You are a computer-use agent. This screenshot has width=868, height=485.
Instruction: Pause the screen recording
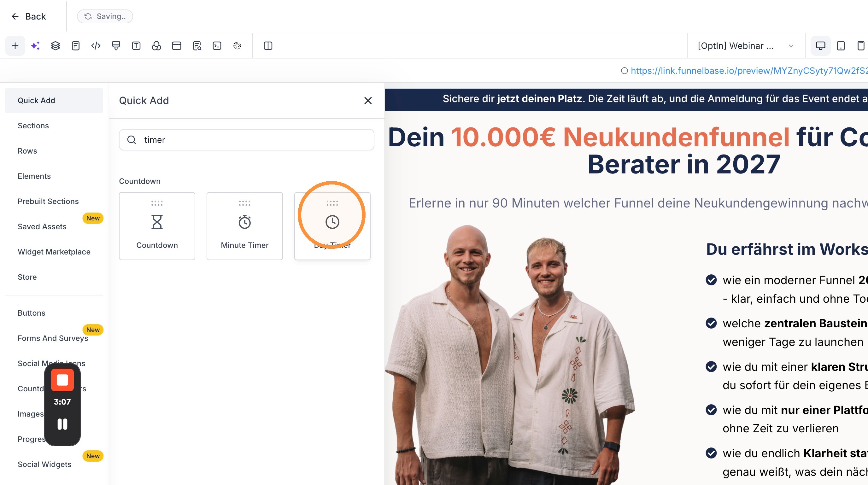click(62, 424)
